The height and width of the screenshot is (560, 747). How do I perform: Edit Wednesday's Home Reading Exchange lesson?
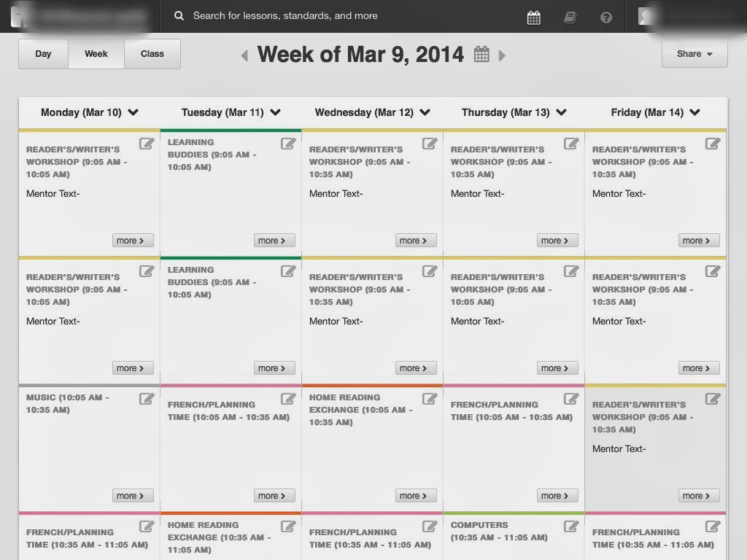click(x=429, y=399)
